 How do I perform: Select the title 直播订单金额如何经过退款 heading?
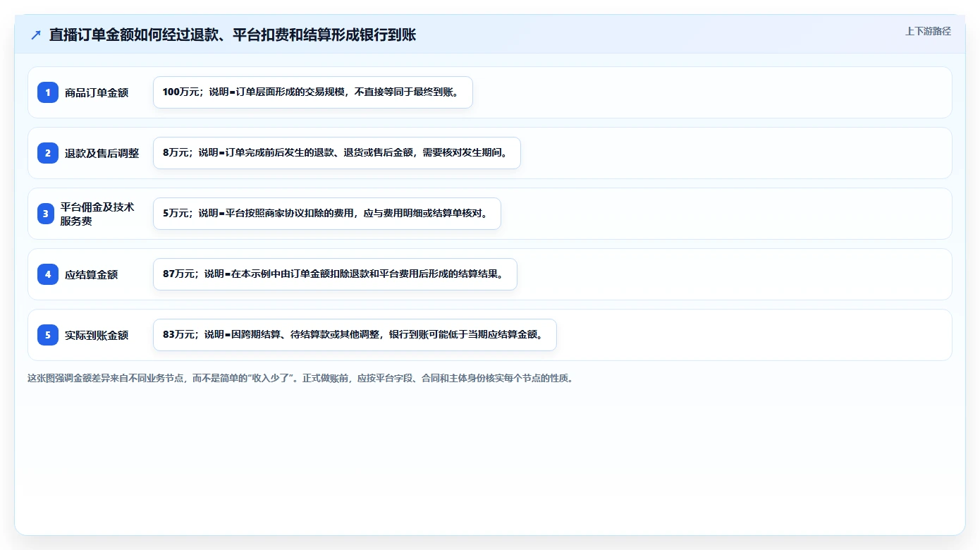(x=233, y=35)
